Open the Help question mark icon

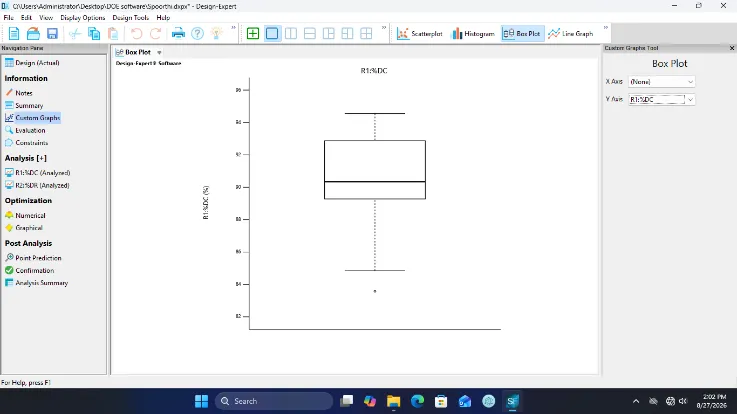pyautogui.click(x=197, y=33)
